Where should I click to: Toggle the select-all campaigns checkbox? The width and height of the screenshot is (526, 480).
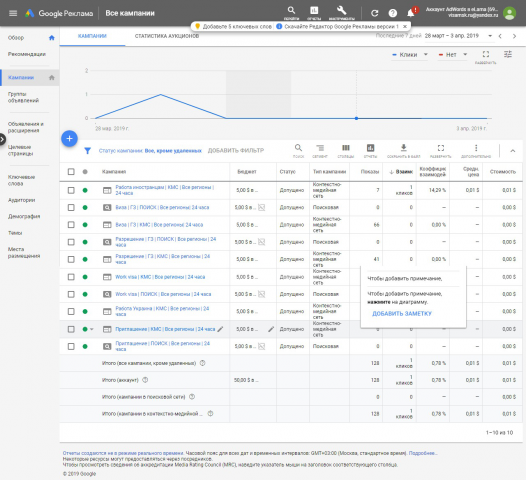click(71, 172)
